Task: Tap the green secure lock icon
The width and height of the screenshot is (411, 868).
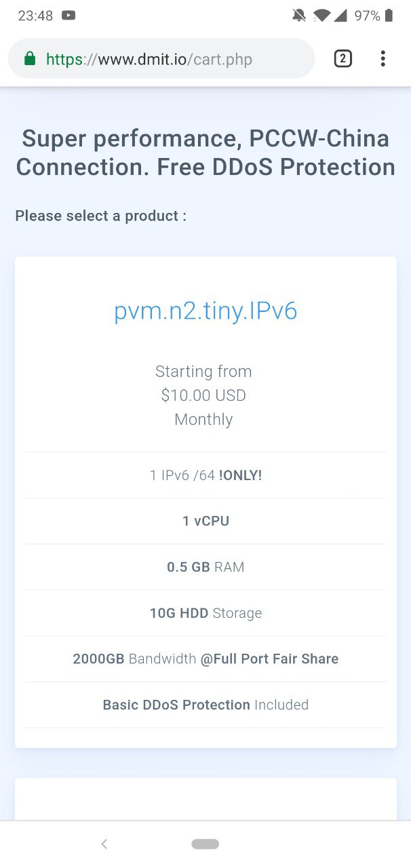Action: click(x=29, y=59)
